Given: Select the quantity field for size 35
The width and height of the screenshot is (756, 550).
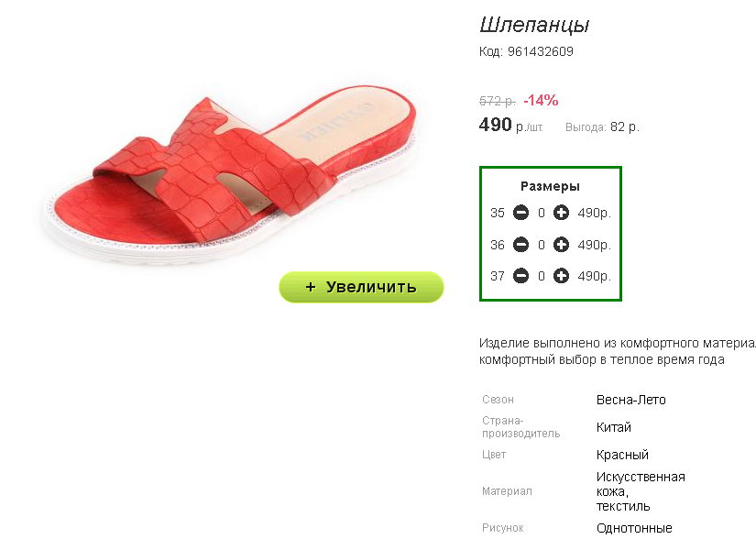Looking at the screenshot, I should click(542, 213).
